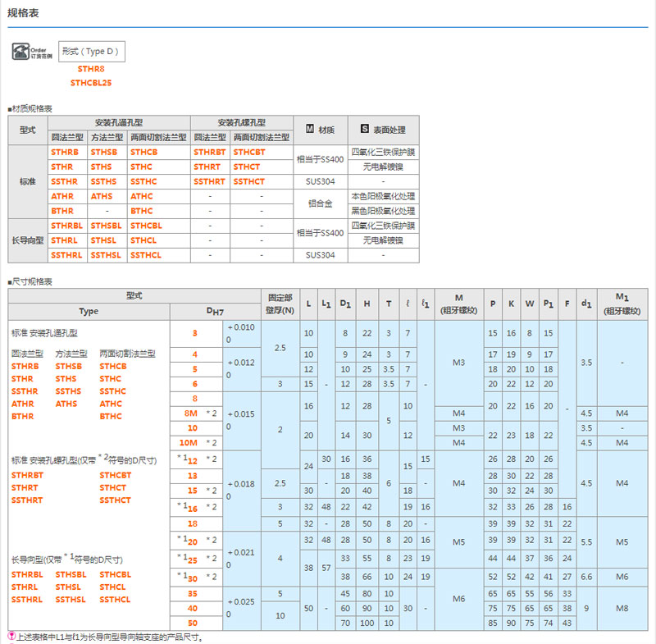Select D size 35 in size table
Image resolution: width=656 pixels, height=644 pixels.
(x=193, y=594)
